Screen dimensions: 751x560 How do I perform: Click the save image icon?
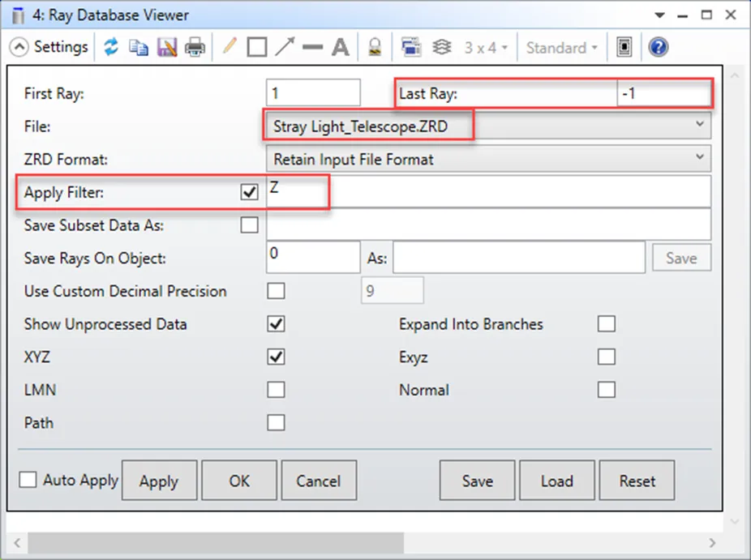pyautogui.click(x=166, y=47)
